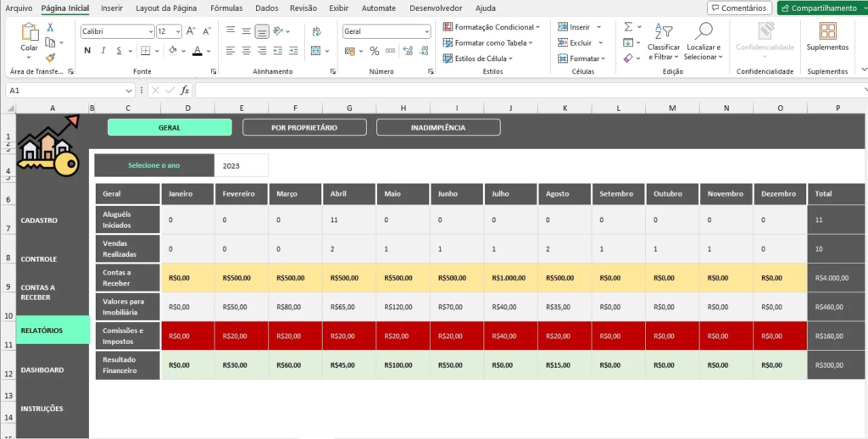Toggle italic formatting (I)
This screenshot has width=868, height=439.
103,51
